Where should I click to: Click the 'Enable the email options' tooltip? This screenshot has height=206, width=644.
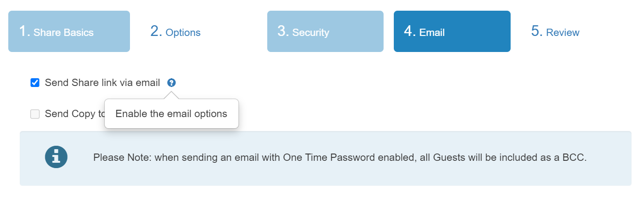pos(171,114)
